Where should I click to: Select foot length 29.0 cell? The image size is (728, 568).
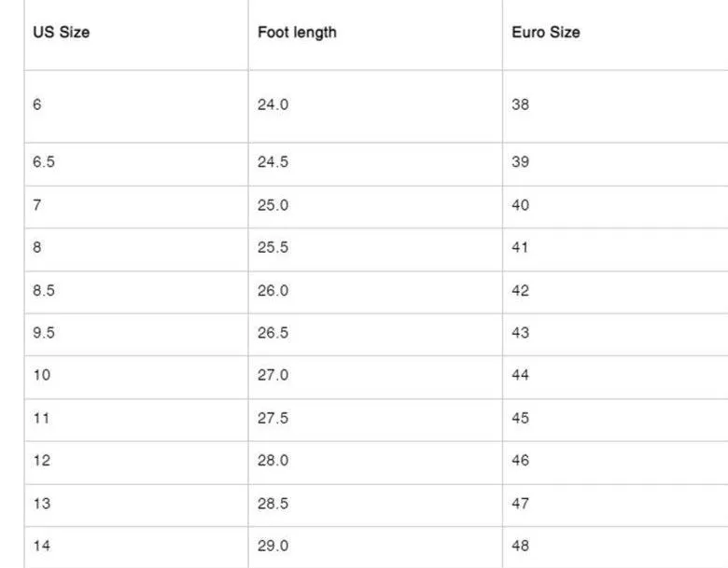[x=375, y=547]
